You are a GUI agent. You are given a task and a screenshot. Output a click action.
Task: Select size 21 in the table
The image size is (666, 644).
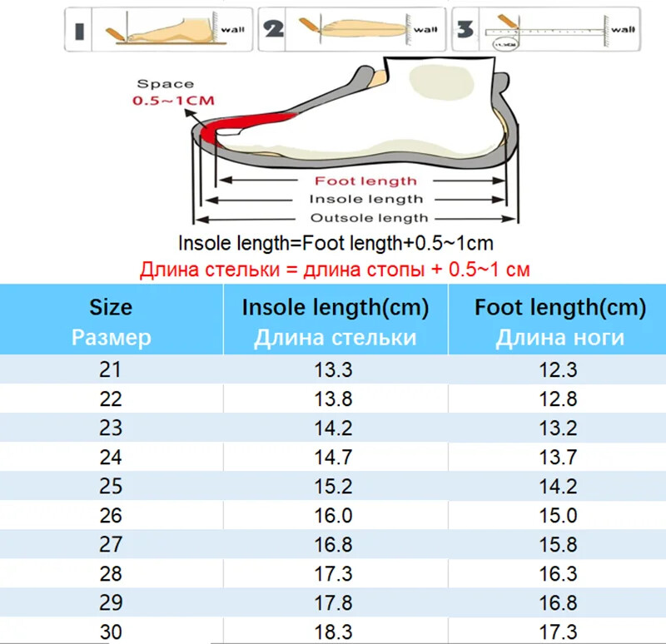pos(111,370)
